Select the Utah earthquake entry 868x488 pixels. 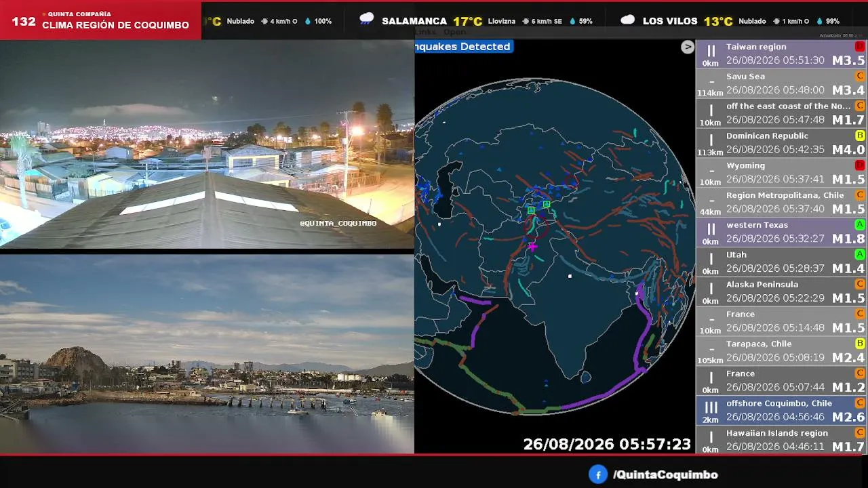782,262
